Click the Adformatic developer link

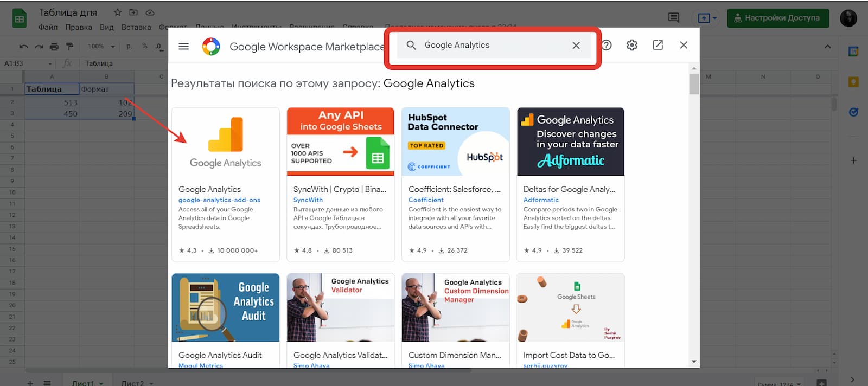point(541,200)
